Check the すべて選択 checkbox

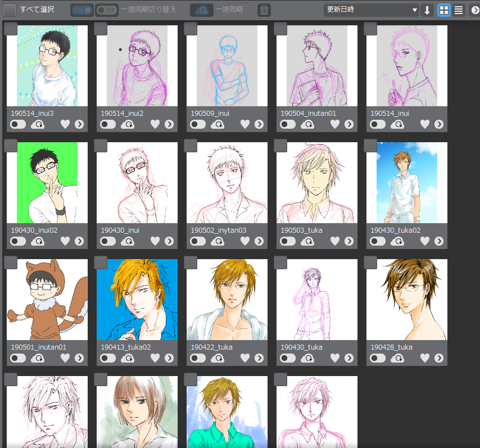coord(10,10)
